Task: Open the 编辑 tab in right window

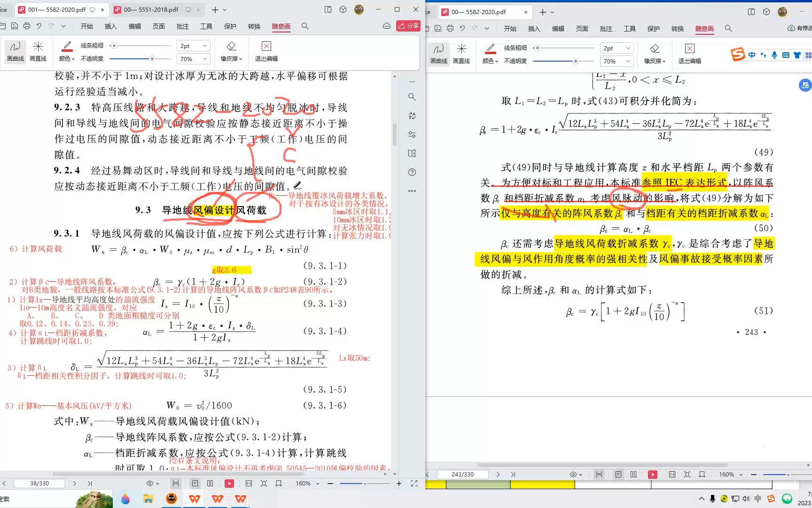Action: 558,29
